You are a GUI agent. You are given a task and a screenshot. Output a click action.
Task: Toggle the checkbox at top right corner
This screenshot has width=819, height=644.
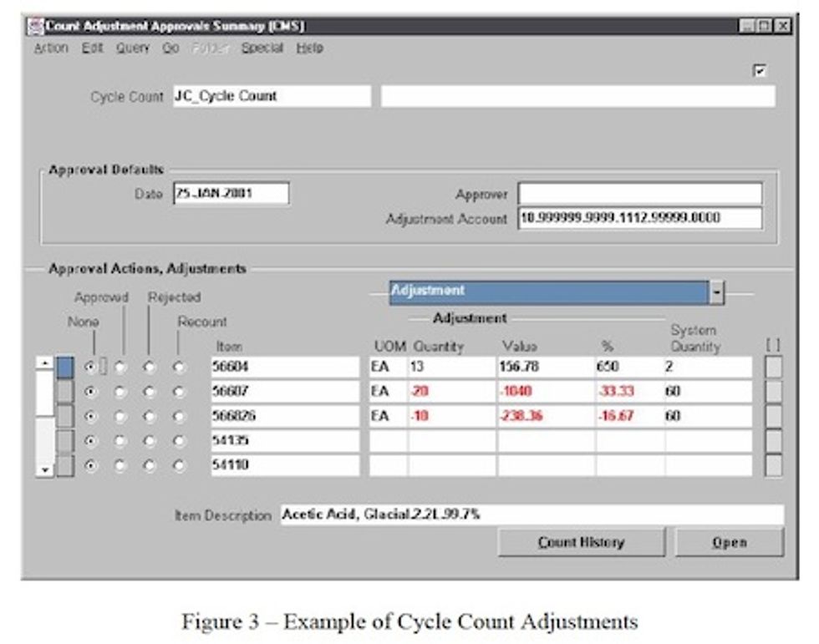coord(760,72)
